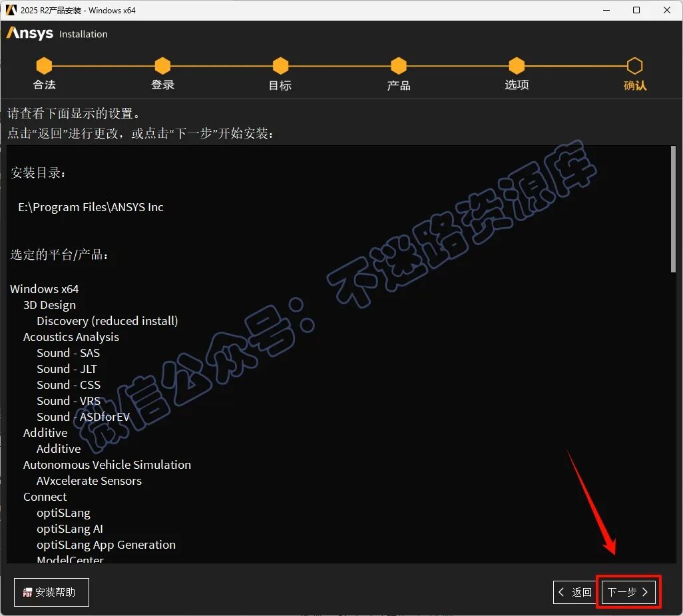Click the Sound - JLT entry
The width and height of the screenshot is (683, 616).
click(67, 369)
